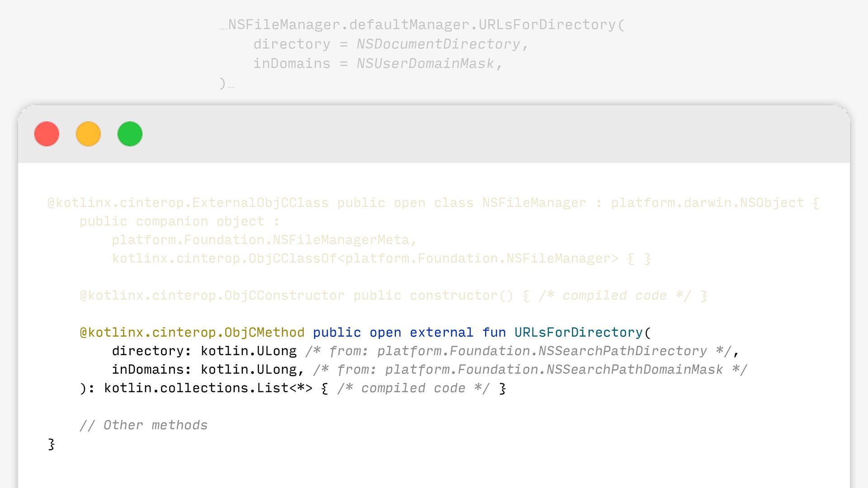Click the '// Other methods' comment
868x488 pixels.
point(144,425)
